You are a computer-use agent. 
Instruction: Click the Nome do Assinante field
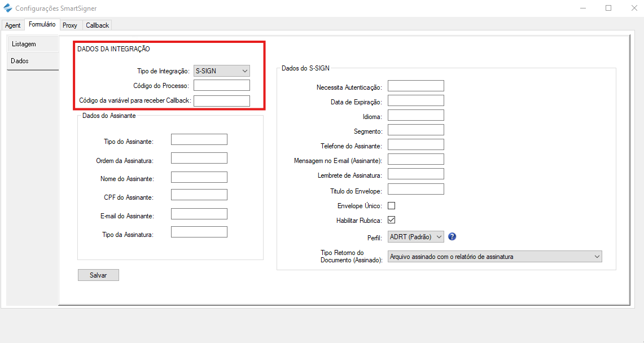(199, 177)
